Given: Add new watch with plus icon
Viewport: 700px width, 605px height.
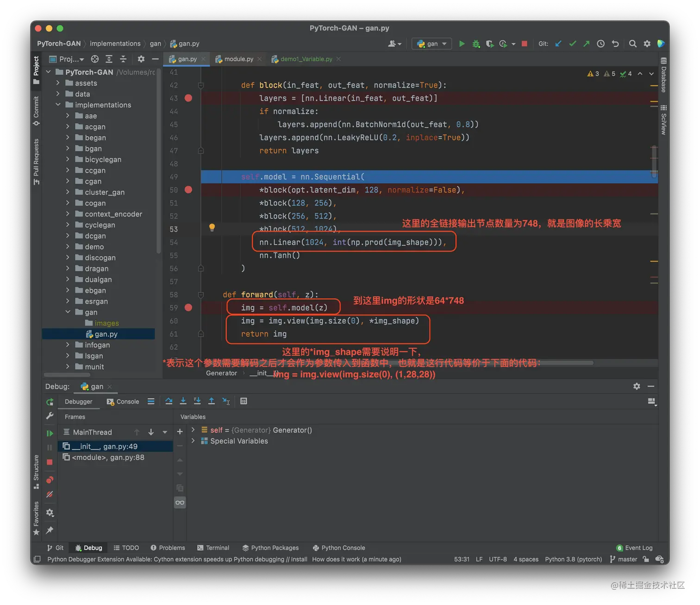Looking at the screenshot, I should (180, 432).
